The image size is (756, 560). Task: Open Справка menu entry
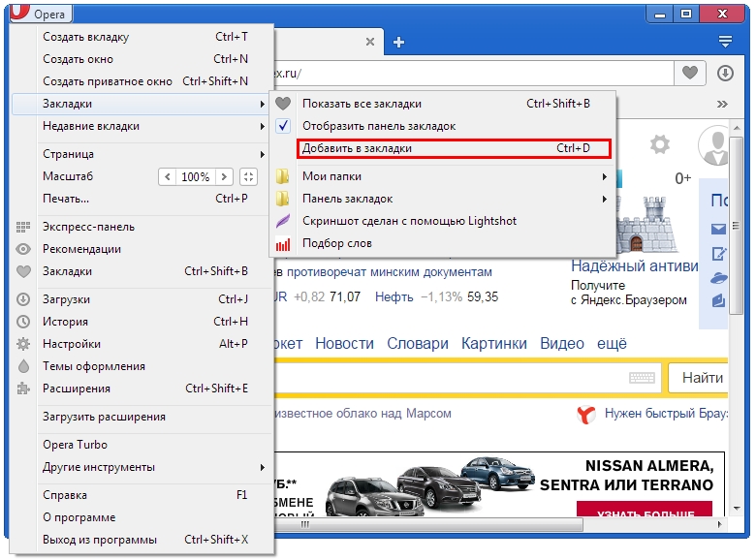(x=142, y=495)
